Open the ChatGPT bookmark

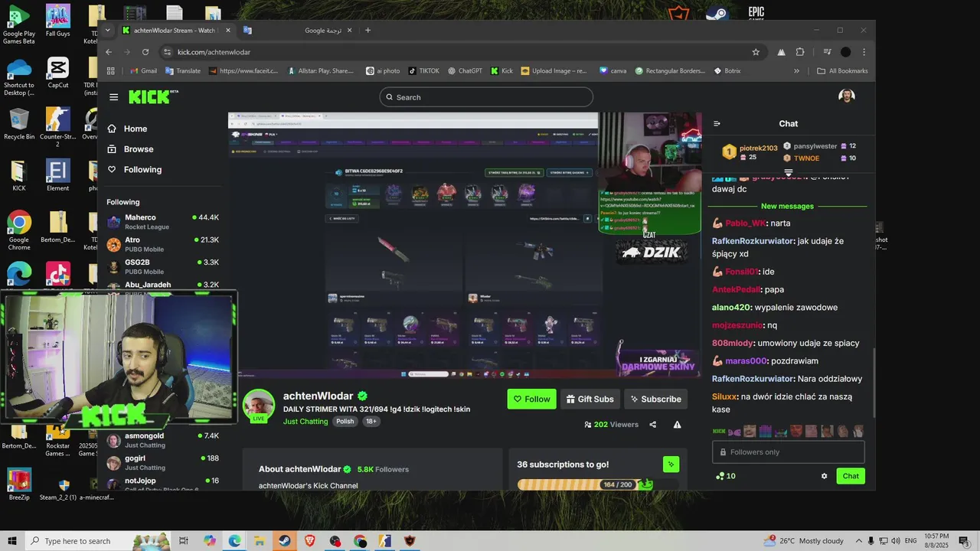[465, 70]
